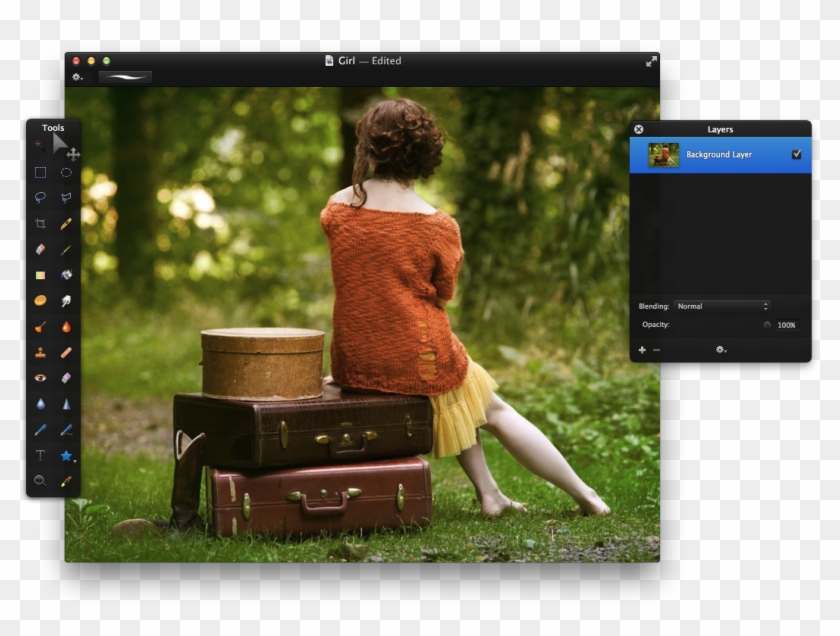Select the Background Layer thumbnail
Image resolution: width=840 pixels, height=636 pixels.
[663, 155]
